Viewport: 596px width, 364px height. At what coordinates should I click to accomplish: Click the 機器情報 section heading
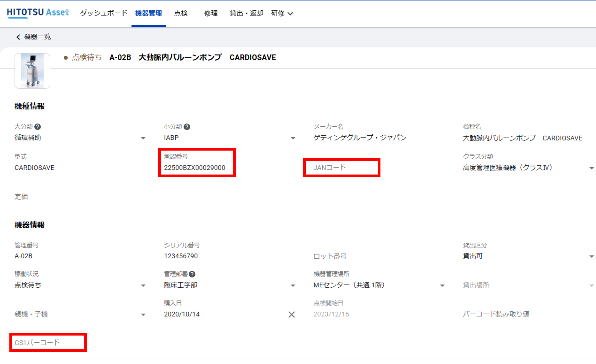[30, 225]
